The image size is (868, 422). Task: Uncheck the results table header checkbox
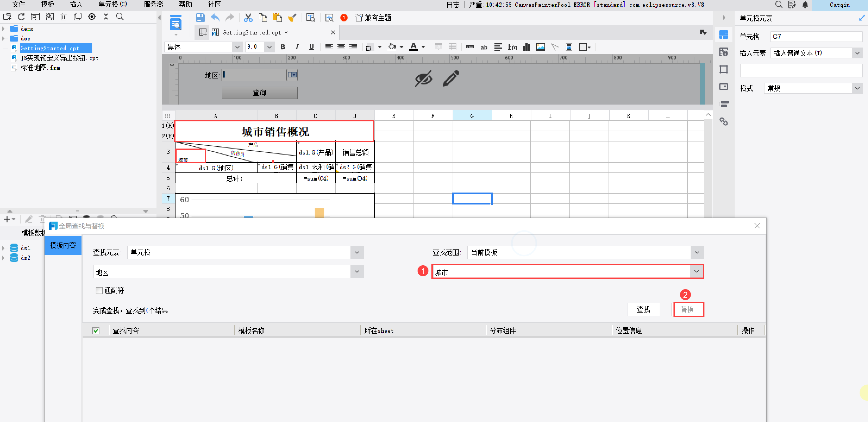[96, 330]
